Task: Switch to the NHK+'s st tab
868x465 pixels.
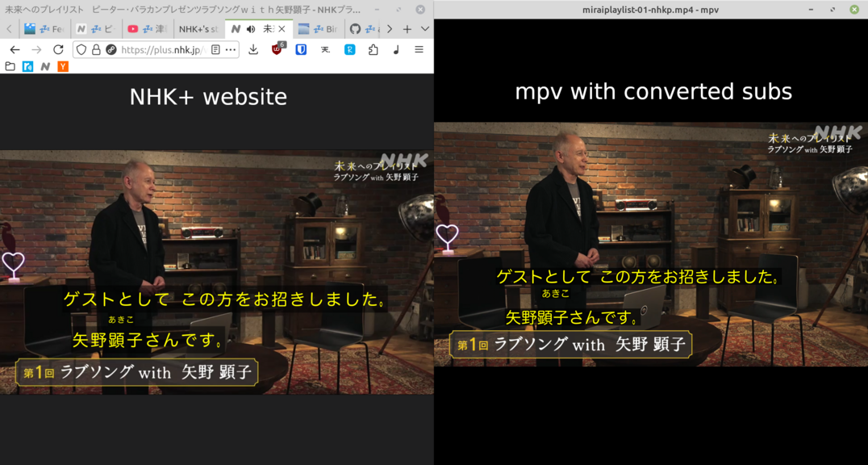Action: point(198,29)
